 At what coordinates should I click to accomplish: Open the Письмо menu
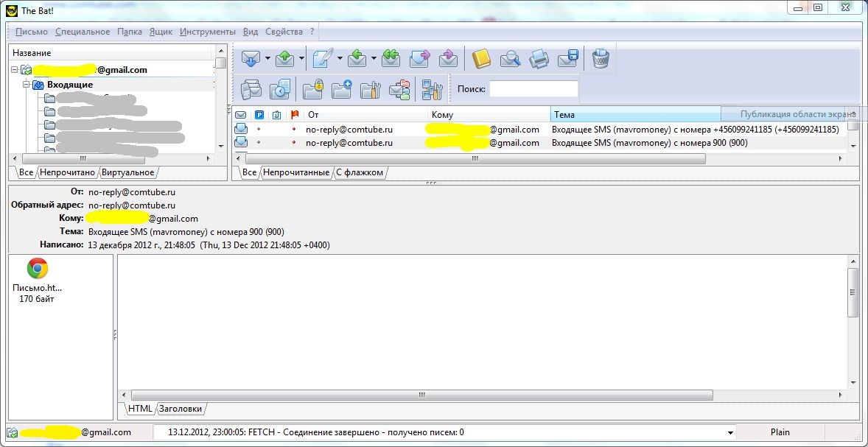click(32, 32)
